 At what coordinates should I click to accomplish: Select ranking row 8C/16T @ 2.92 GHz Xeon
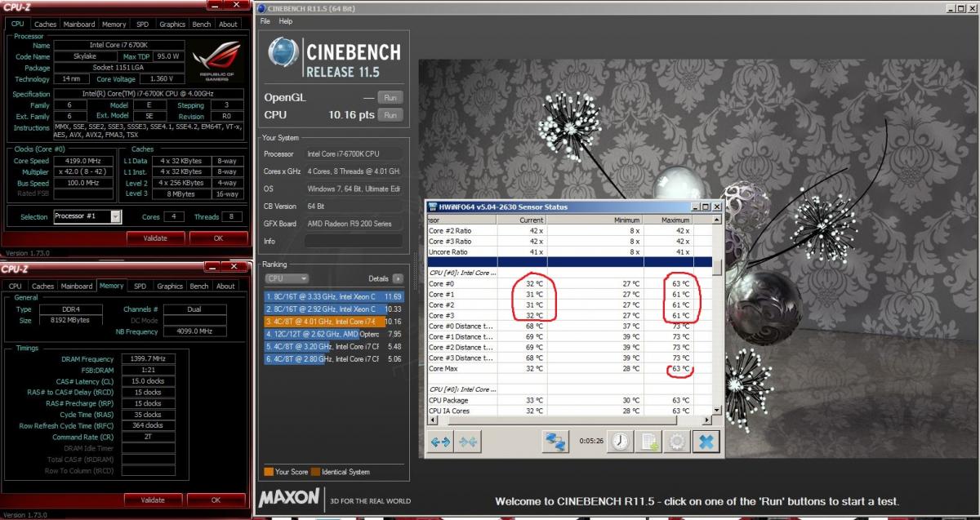click(x=334, y=309)
